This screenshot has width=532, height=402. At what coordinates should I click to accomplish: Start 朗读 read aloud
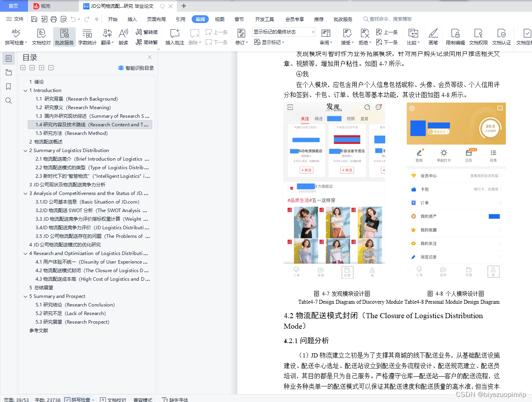click(123, 37)
